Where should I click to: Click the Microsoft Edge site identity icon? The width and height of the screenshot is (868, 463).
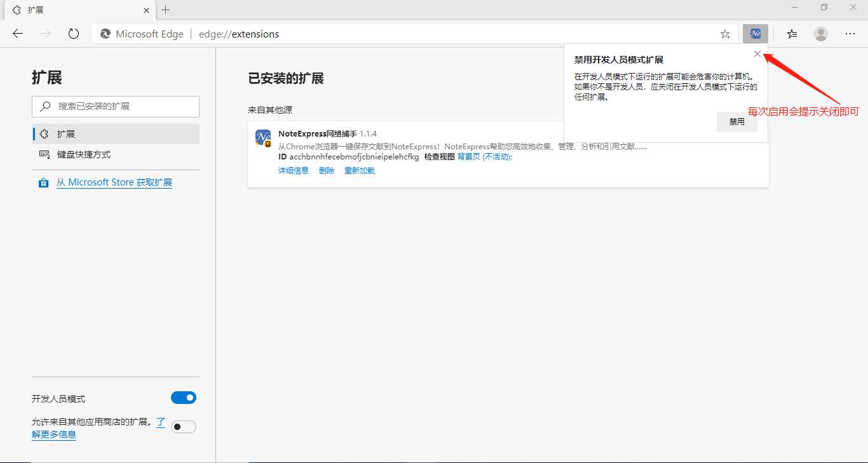pos(105,34)
